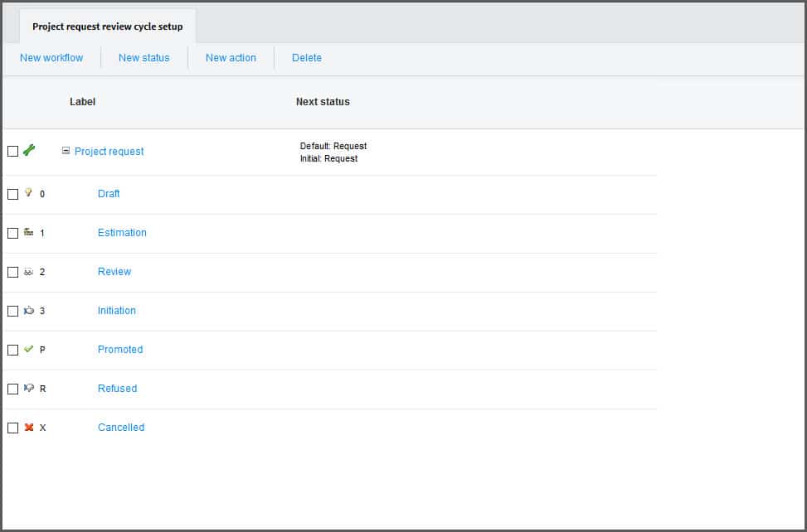Click the red X Cancelled icon
Image resolution: width=807 pixels, height=532 pixels.
tap(28, 428)
